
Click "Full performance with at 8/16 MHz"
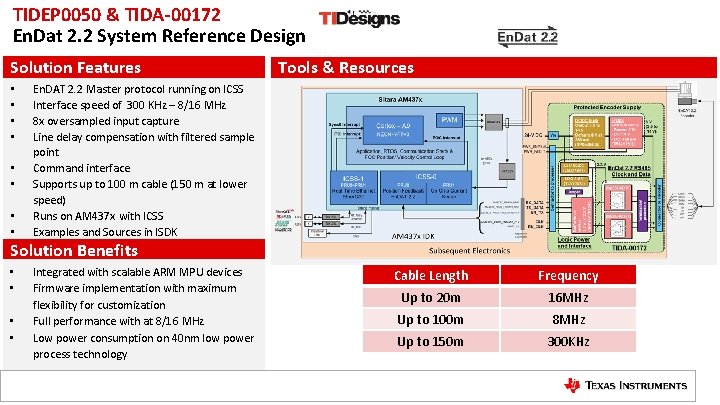[x=118, y=321]
